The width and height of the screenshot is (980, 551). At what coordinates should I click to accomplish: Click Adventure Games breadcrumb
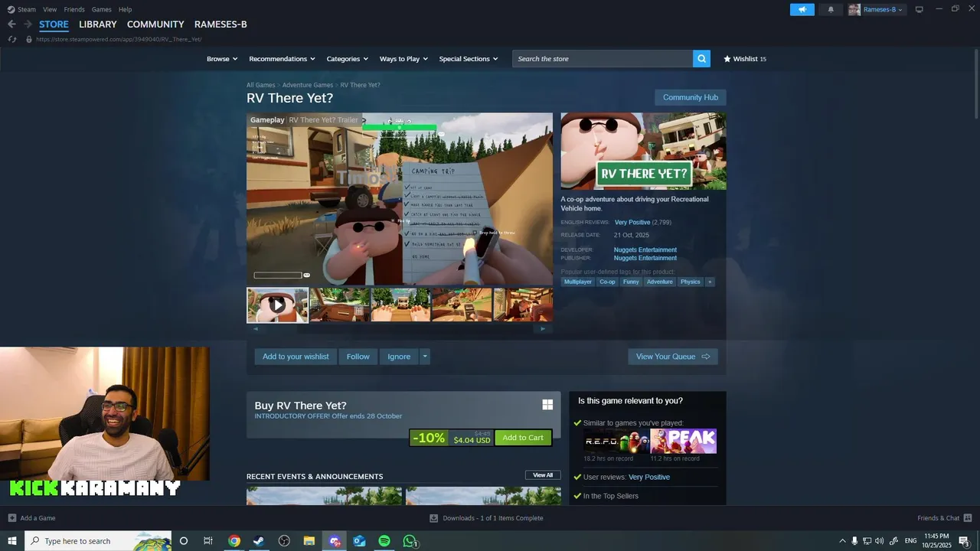point(308,85)
